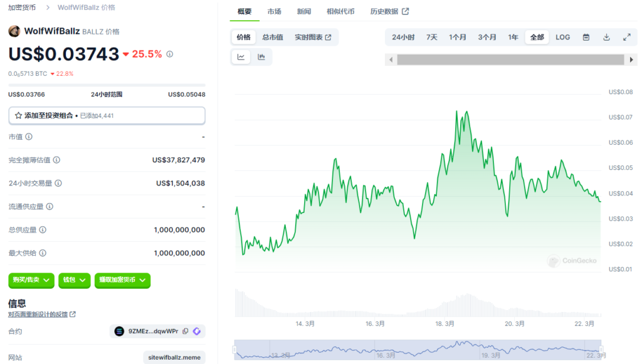642x364 pixels.
Task: Click the chart scrollbar right arrow
Action: (x=631, y=60)
